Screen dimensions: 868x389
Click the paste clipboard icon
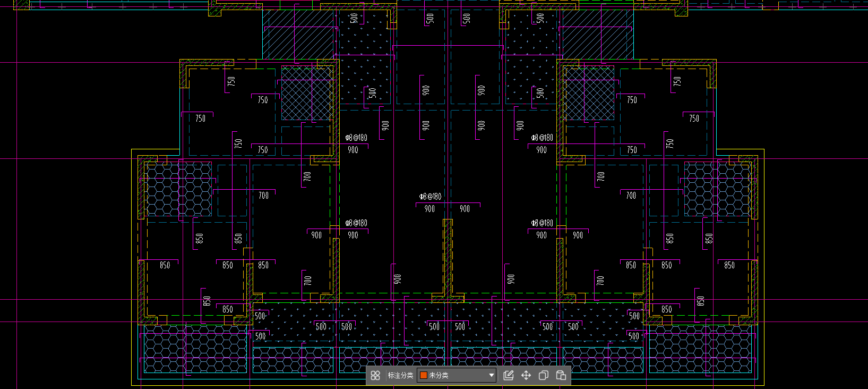tap(561, 376)
